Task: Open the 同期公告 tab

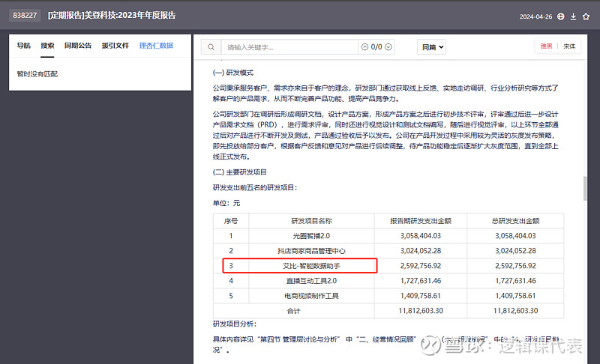Action: coord(78,46)
